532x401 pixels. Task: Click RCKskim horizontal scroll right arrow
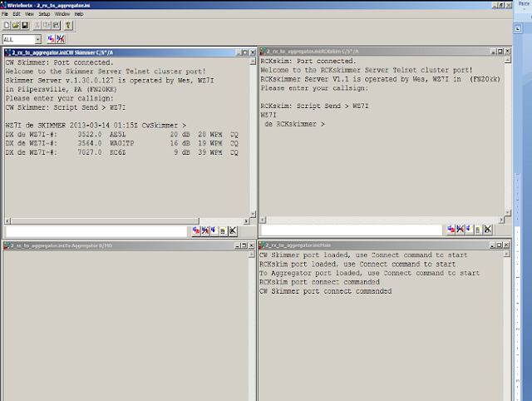(501, 220)
